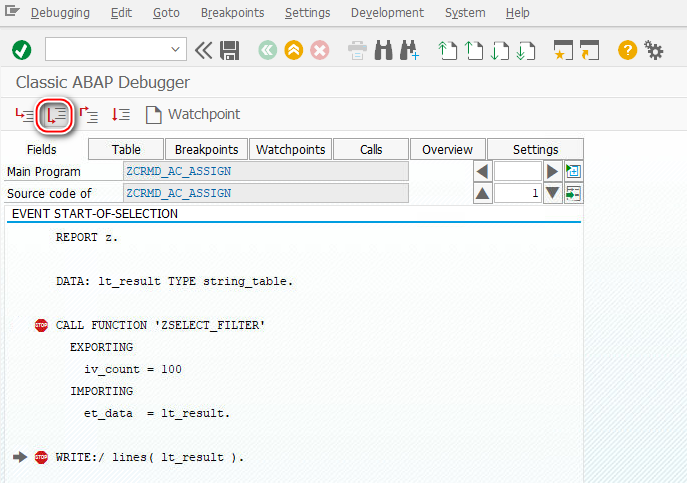This screenshot has height=483, width=687.
Task: Switch to the Calls view button
Action: point(371,149)
